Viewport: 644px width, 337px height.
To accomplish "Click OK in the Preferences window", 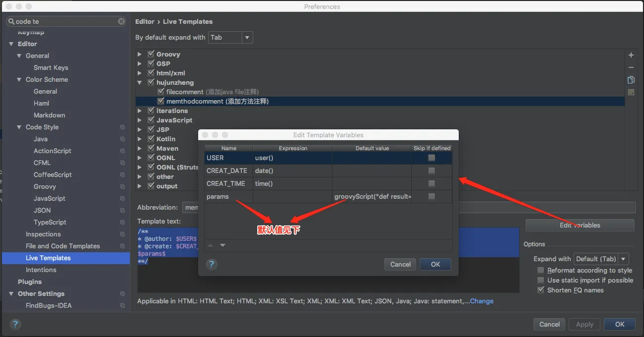I will pyautogui.click(x=620, y=324).
